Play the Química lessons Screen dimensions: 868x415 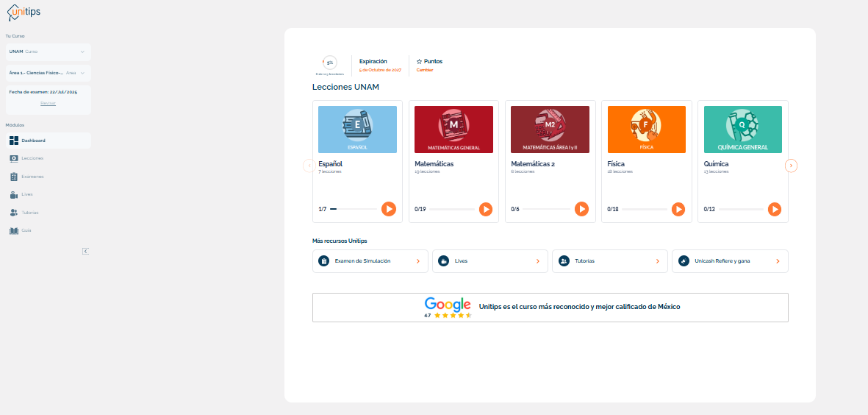click(x=775, y=209)
